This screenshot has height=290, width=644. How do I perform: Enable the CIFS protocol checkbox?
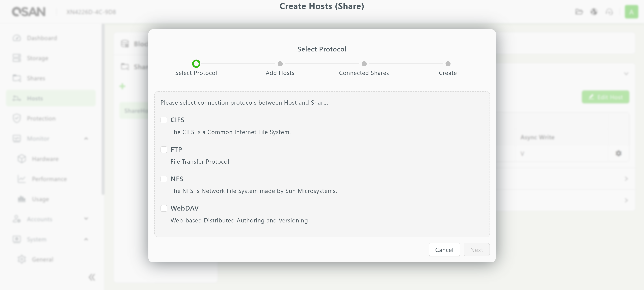point(164,120)
